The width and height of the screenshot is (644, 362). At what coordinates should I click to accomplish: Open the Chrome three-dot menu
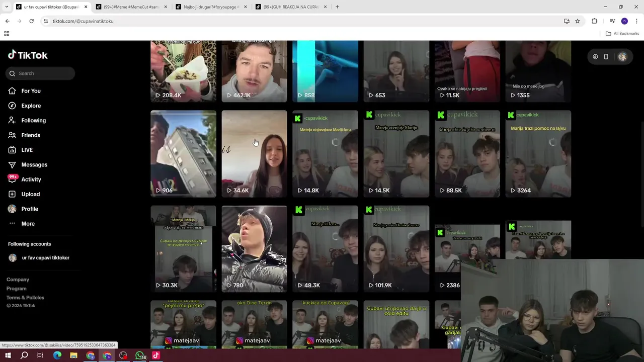636,21
